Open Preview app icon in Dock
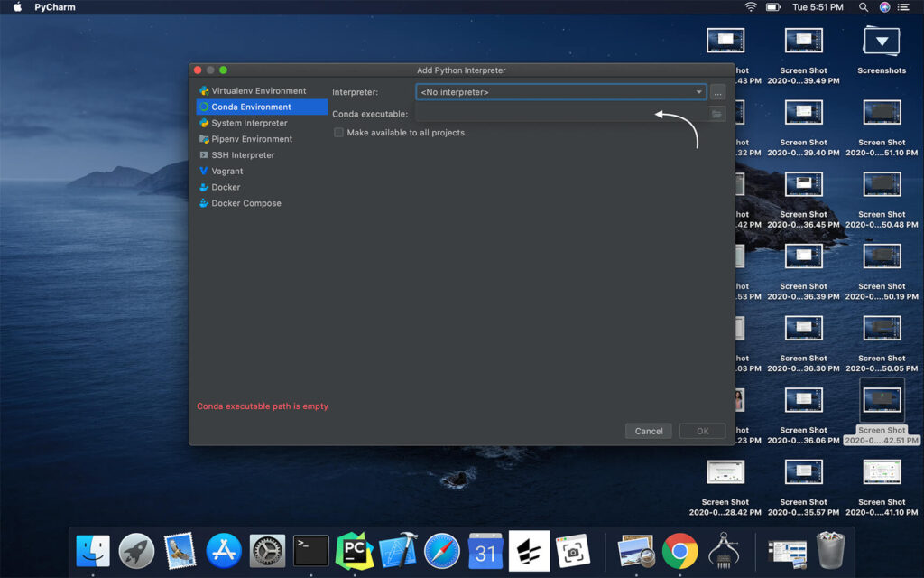924x578 pixels. point(636,552)
